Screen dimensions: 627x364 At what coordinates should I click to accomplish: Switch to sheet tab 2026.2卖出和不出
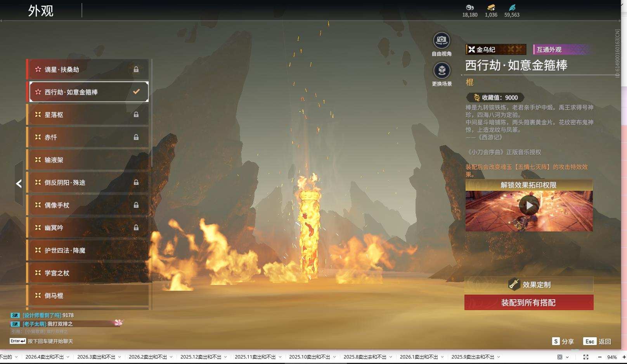(148, 357)
